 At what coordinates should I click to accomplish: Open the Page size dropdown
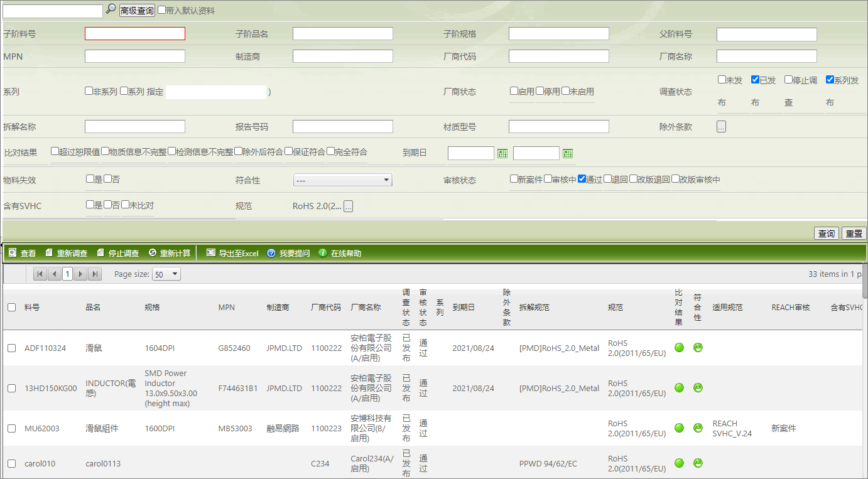pos(166,274)
